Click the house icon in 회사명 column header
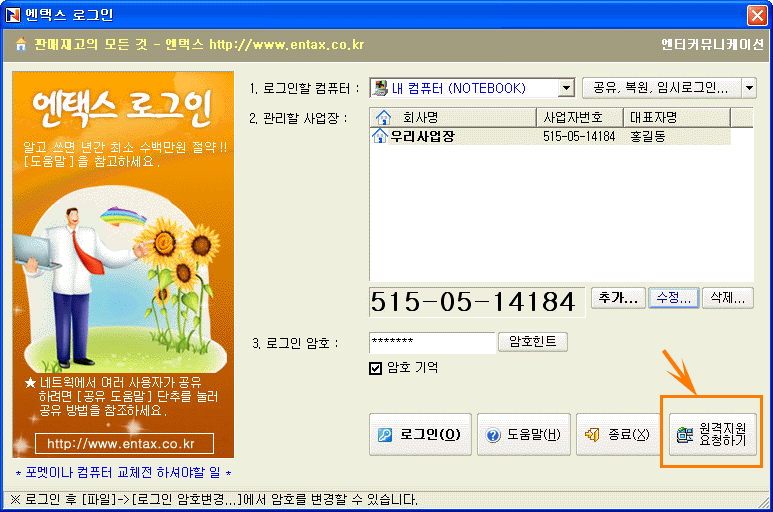 pyautogui.click(x=383, y=118)
